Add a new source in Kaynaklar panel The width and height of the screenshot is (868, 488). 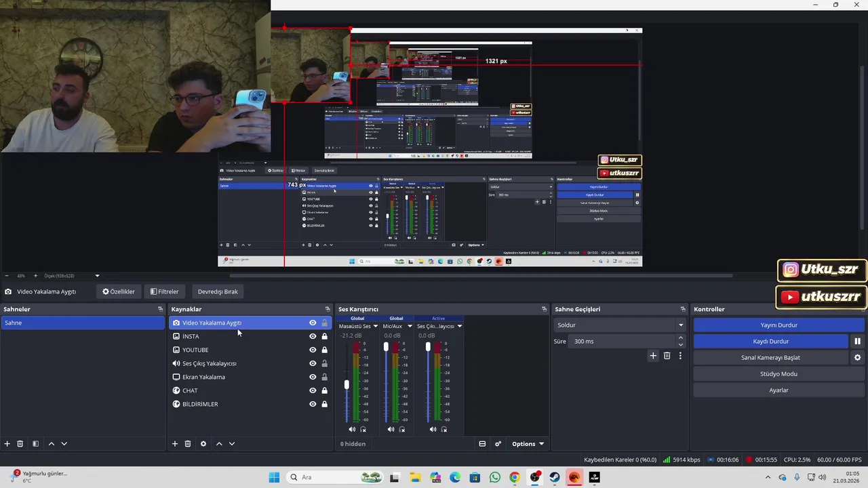174,444
